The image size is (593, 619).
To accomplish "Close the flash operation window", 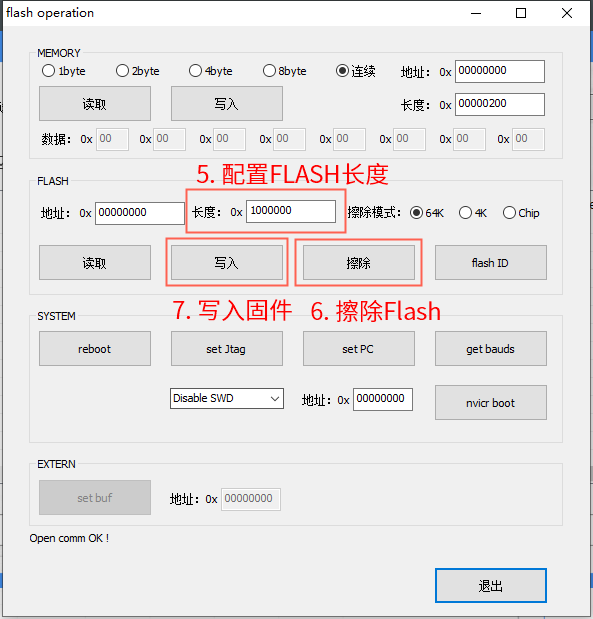I will click(x=567, y=13).
